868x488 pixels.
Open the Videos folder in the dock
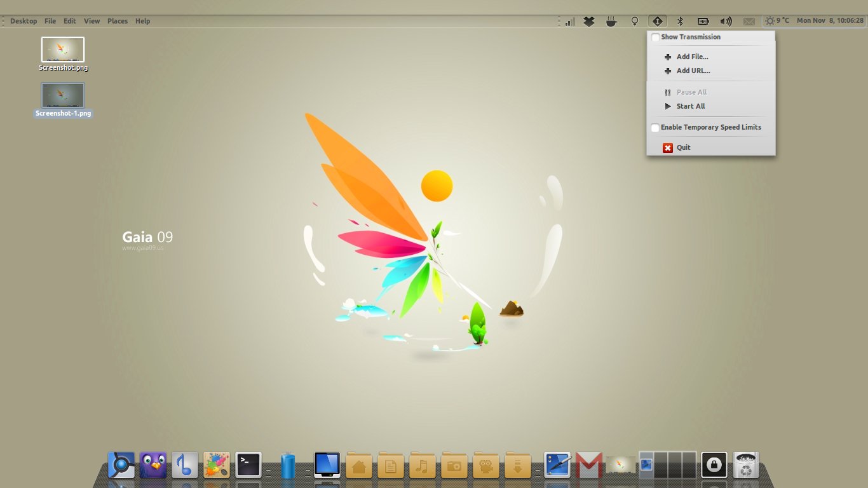point(486,465)
